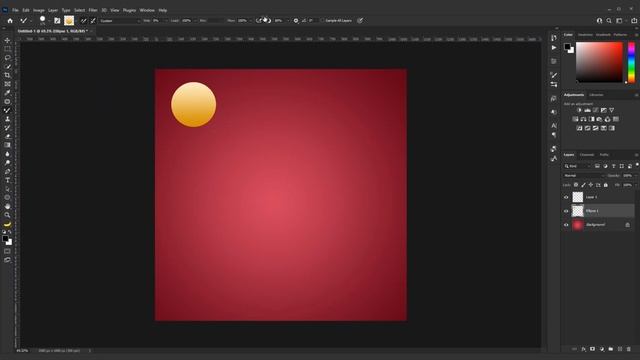Enable the Sample All Layers checkbox
Image resolution: width=640 pixels, height=360 pixels.
point(322,20)
